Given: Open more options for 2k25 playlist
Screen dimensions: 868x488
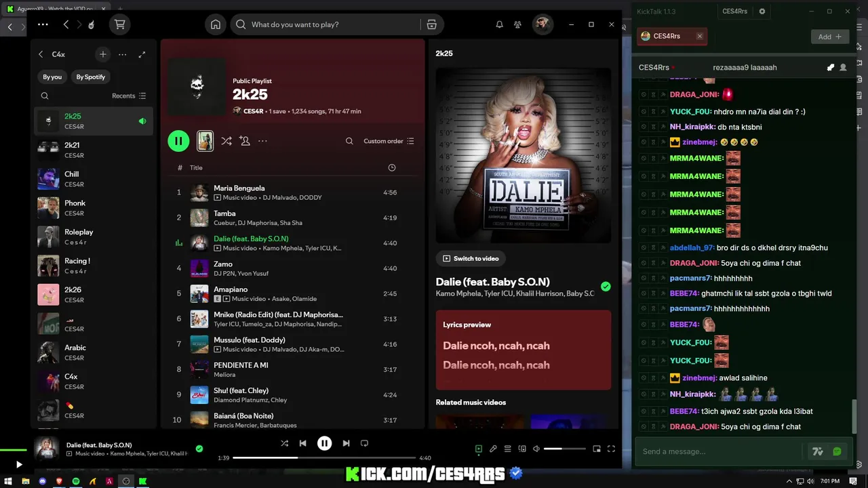Looking at the screenshot, I should pyautogui.click(x=262, y=141).
